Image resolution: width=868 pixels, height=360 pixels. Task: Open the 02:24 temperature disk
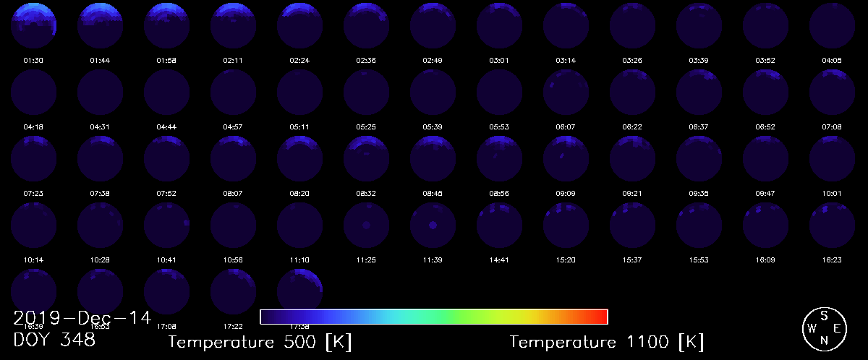(300, 25)
